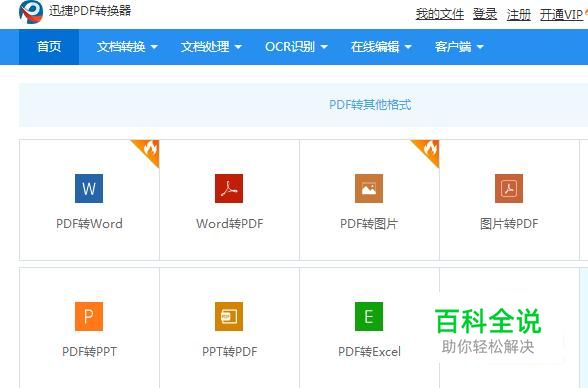Click the hot flame badge on PDF转图片
The width and height of the screenshot is (588, 388).
(x=428, y=151)
